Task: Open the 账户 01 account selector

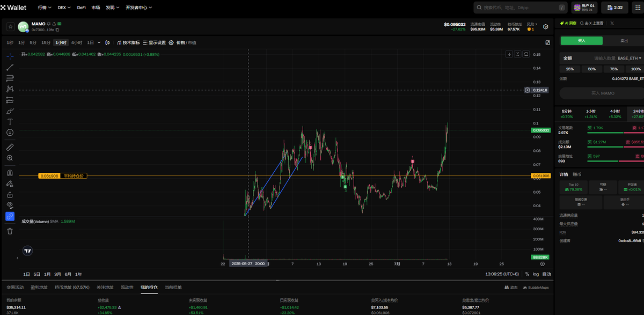Action: point(584,8)
